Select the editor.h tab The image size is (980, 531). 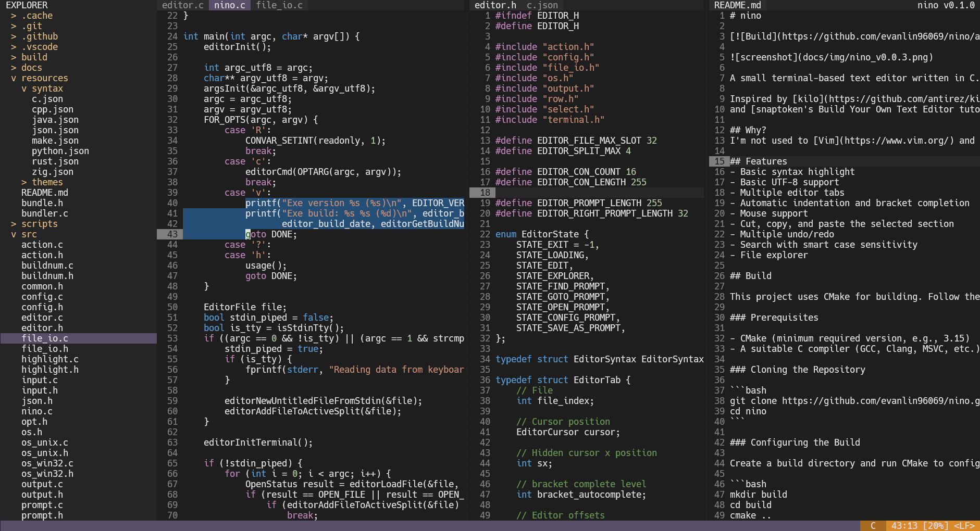click(x=495, y=5)
